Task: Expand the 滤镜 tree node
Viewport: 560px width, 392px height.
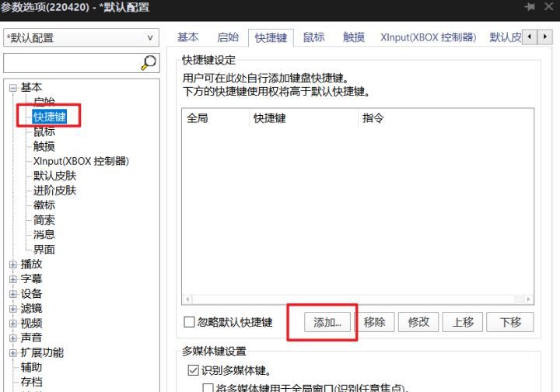Action: pos(13,309)
